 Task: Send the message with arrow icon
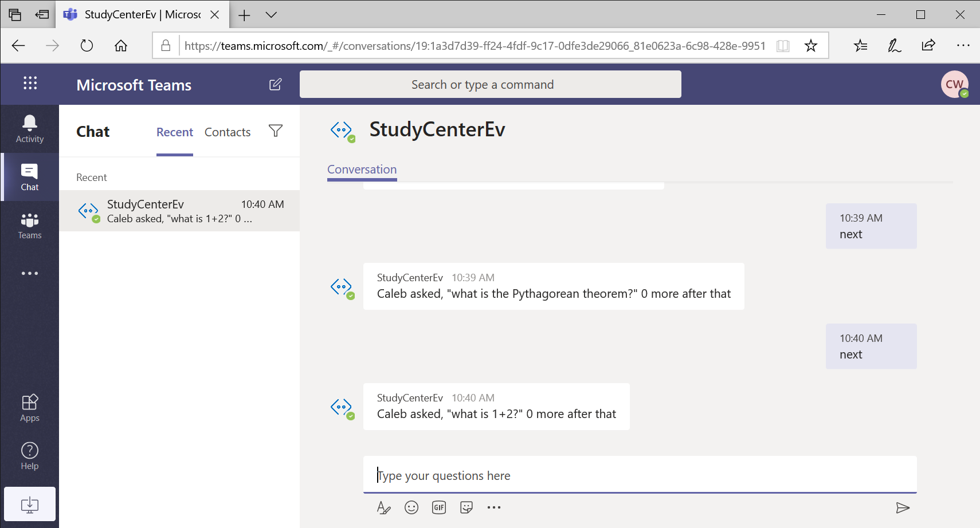[x=903, y=507]
